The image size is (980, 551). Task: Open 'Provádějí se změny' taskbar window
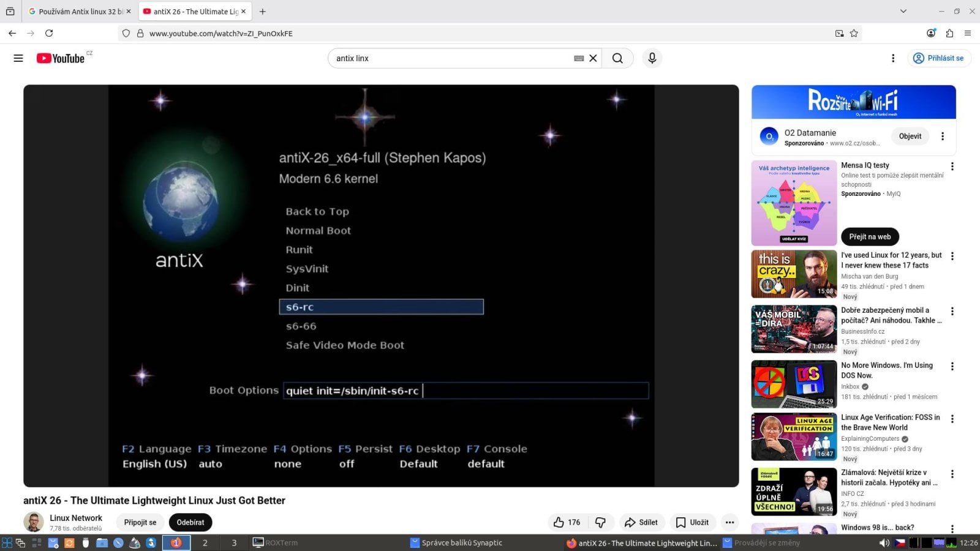pos(761,542)
